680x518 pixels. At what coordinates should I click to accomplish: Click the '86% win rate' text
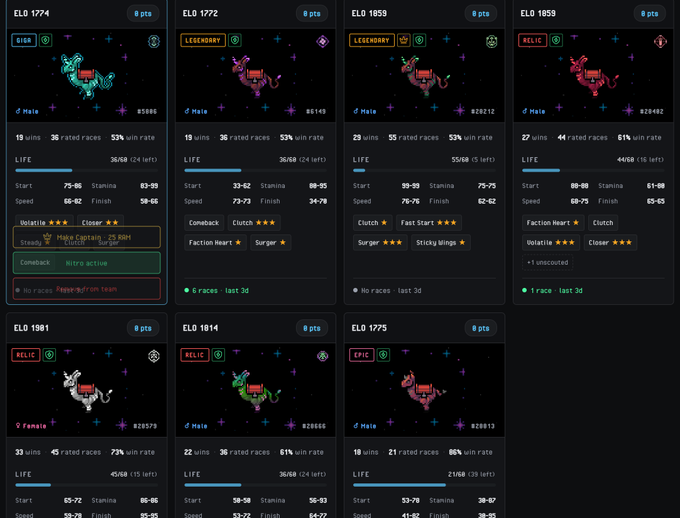tap(471, 452)
